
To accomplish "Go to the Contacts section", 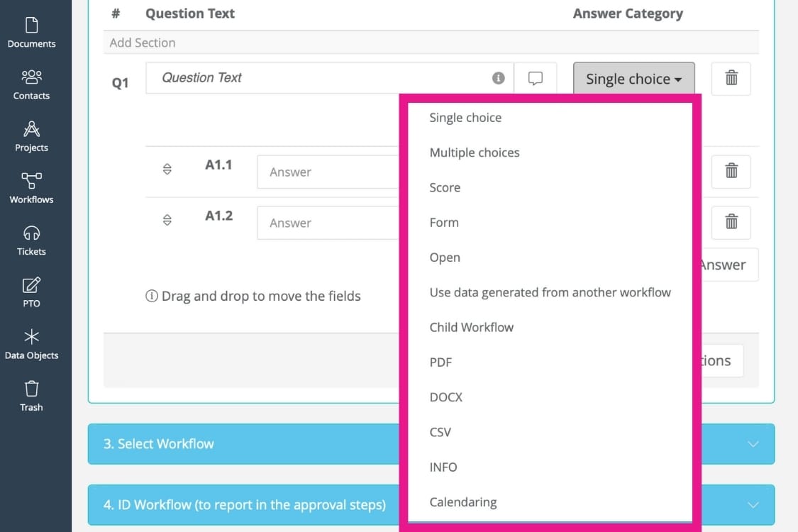I will [x=31, y=85].
